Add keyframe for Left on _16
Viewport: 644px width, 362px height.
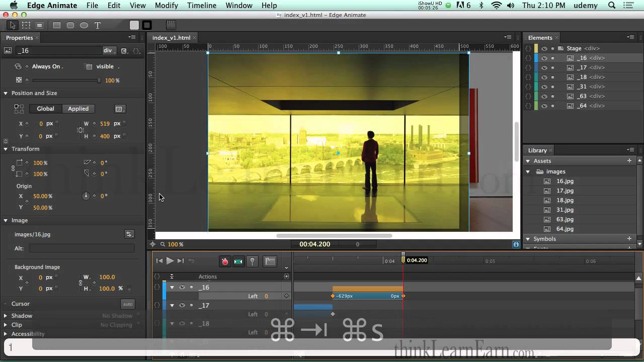click(x=287, y=296)
